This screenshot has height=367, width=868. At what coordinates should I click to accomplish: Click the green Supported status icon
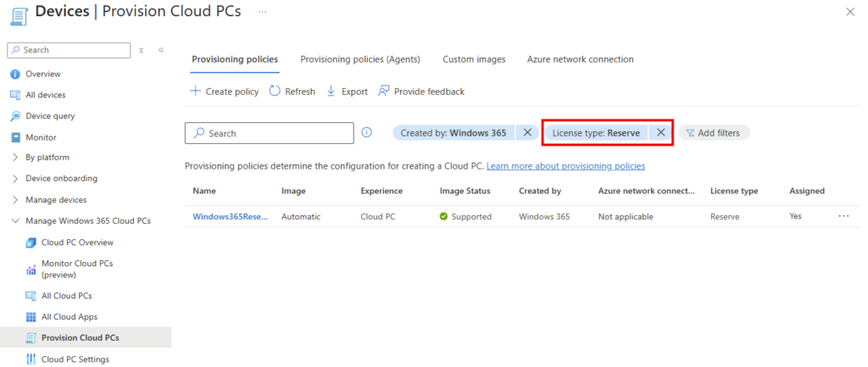[x=443, y=216]
